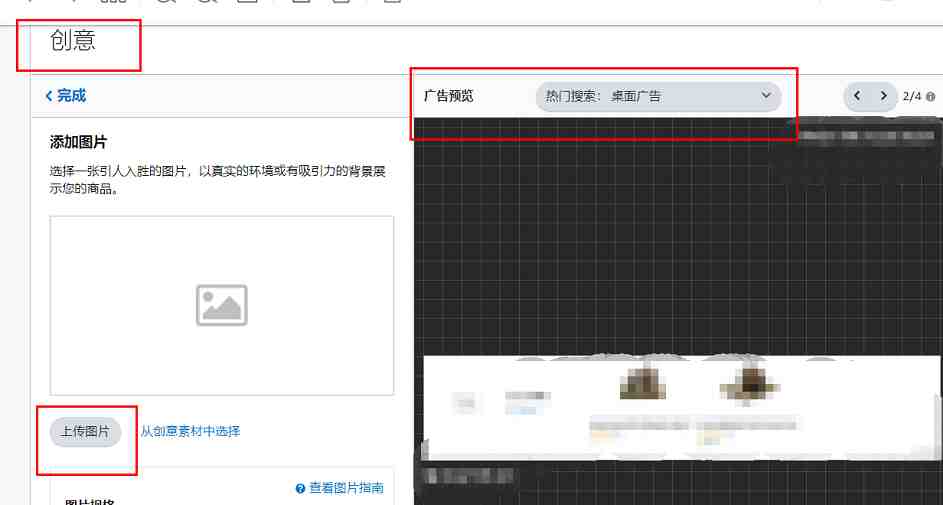Image resolution: width=943 pixels, height=505 pixels.
Task: Open 从创意素材中选择 link
Action: (x=191, y=431)
